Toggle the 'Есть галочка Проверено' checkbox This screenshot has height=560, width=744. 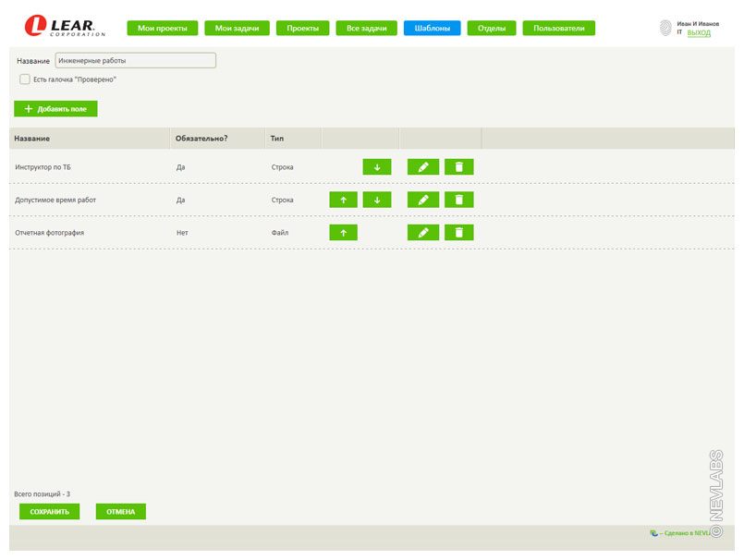[25, 79]
